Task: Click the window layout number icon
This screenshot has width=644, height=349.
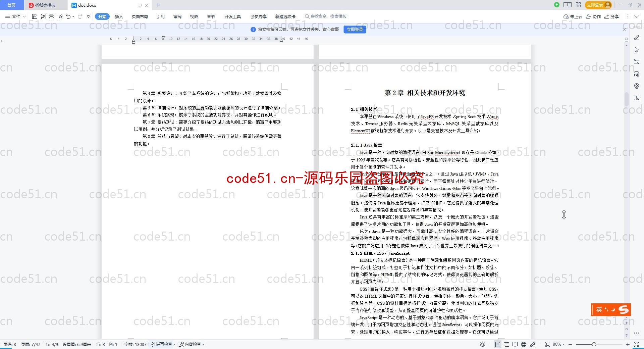Action: [x=568, y=5]
